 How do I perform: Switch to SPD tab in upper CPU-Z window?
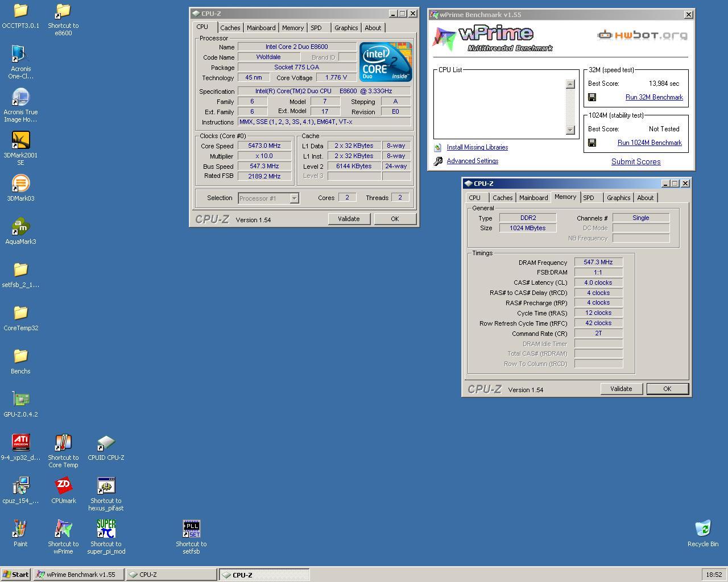click(316, 28)
